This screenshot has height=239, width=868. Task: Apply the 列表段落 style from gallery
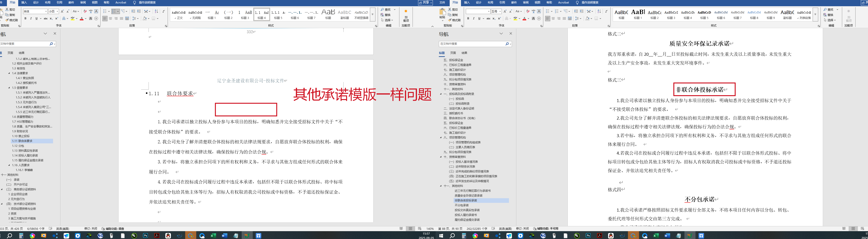click(x=804, y=15)
